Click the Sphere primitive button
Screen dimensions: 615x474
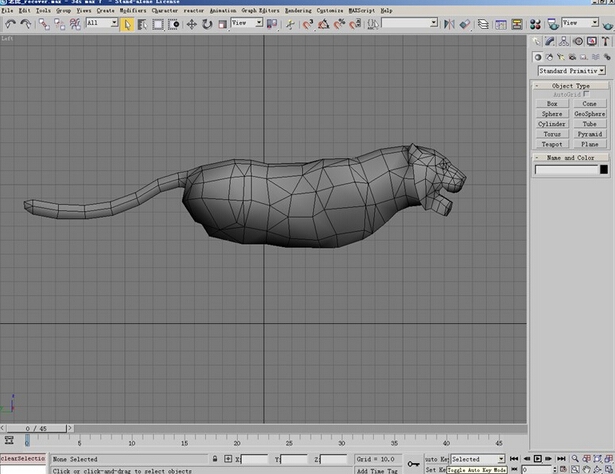click(x=552, y=114)
